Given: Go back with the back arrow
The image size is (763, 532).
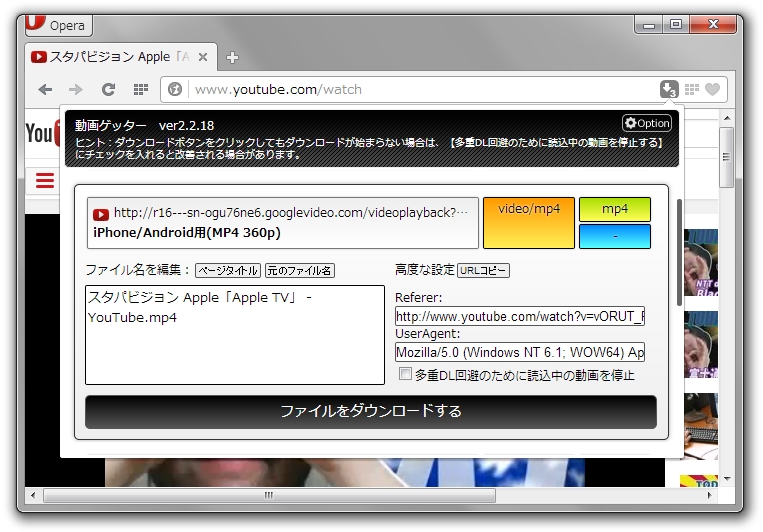Looking at the screenshot, I should (45, 90).
